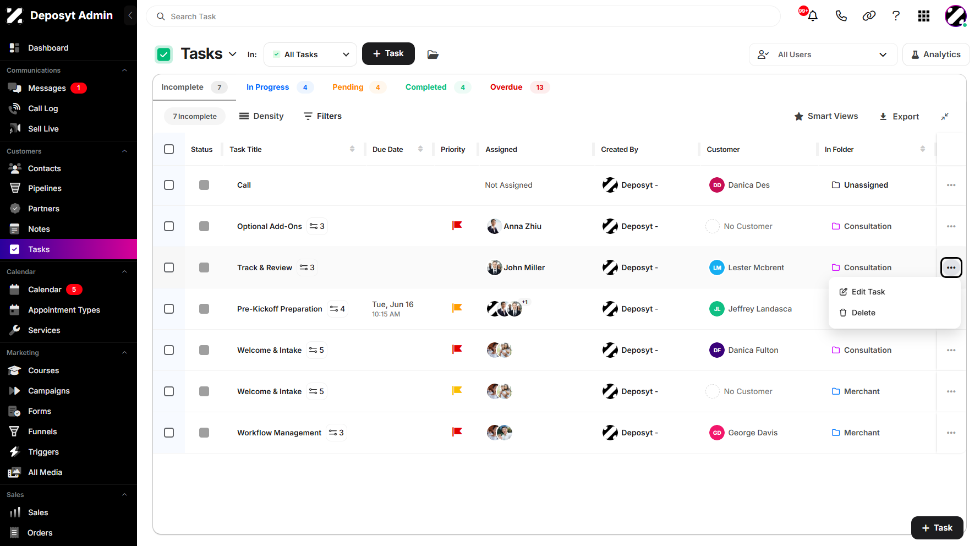Viewport: 980px width, 546px height.
Task: Check the box for Track & Review row
Action: click(169, 267)
